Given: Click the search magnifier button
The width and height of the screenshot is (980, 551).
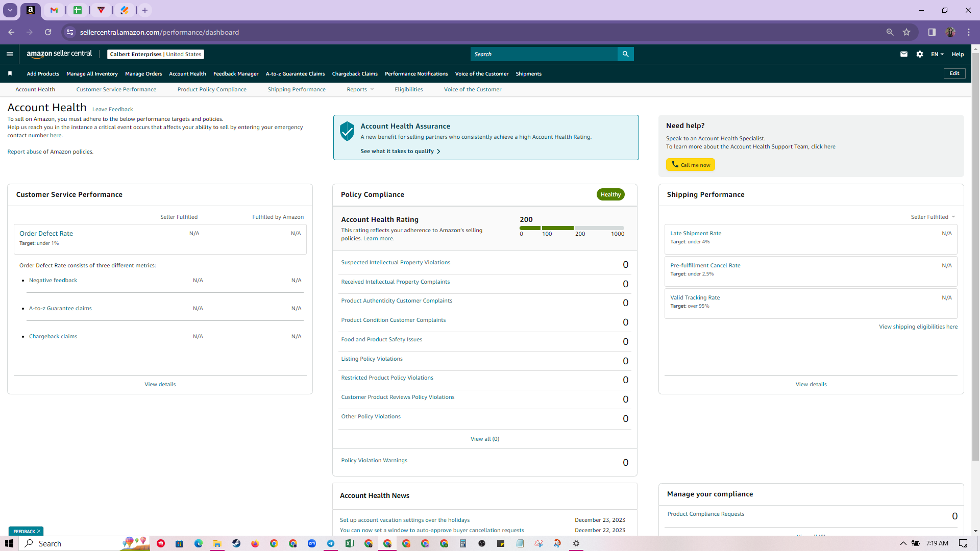Looking at the screenshot, I should point(625,54).
